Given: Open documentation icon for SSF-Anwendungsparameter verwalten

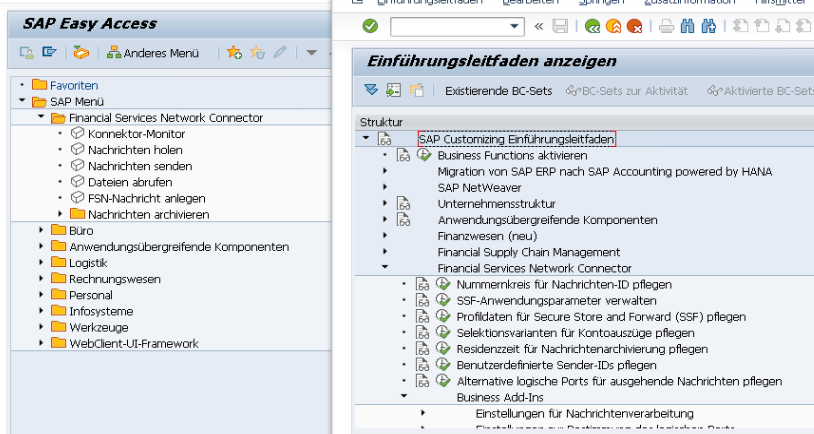Looking at the screenshot, I should tap(423, 300).
